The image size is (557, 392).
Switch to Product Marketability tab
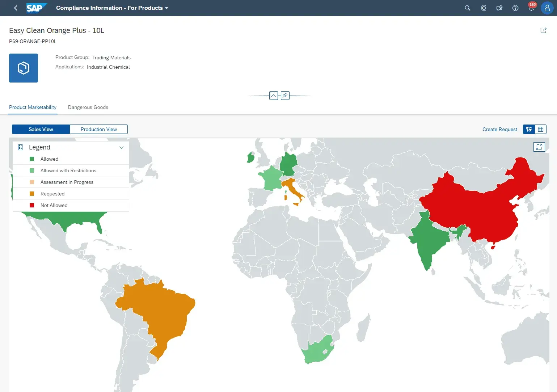point(33,107)
